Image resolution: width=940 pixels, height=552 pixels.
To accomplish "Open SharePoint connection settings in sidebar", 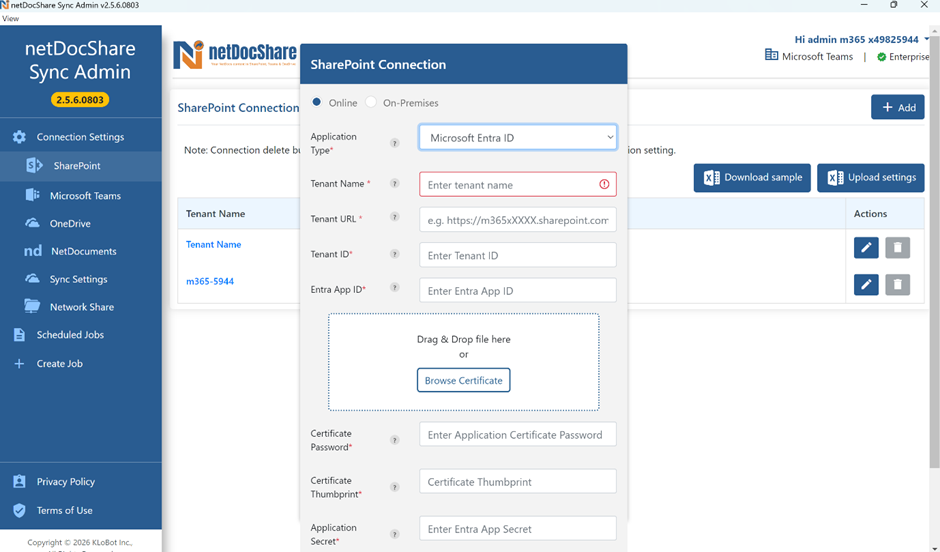I will pos(77,166).
